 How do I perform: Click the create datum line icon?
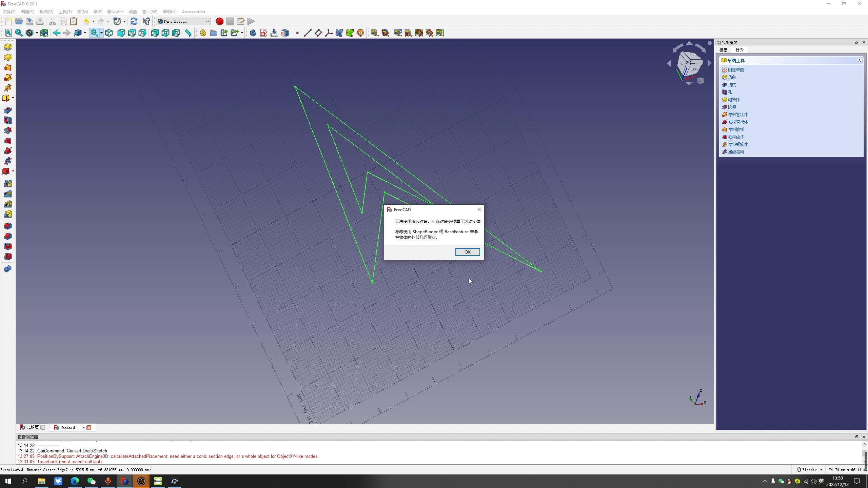pyautogui.click(x=308, y=33)
